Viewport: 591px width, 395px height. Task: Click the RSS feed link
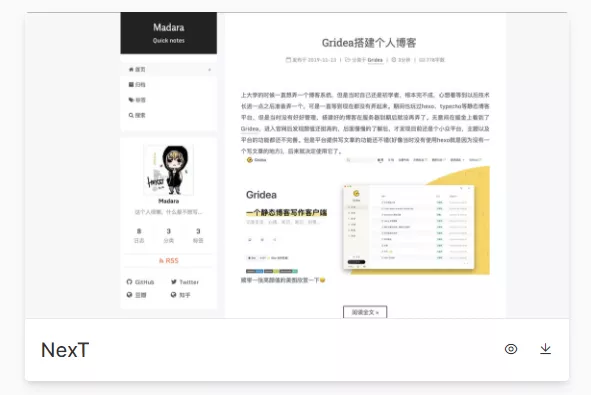[x=168, y=260]
